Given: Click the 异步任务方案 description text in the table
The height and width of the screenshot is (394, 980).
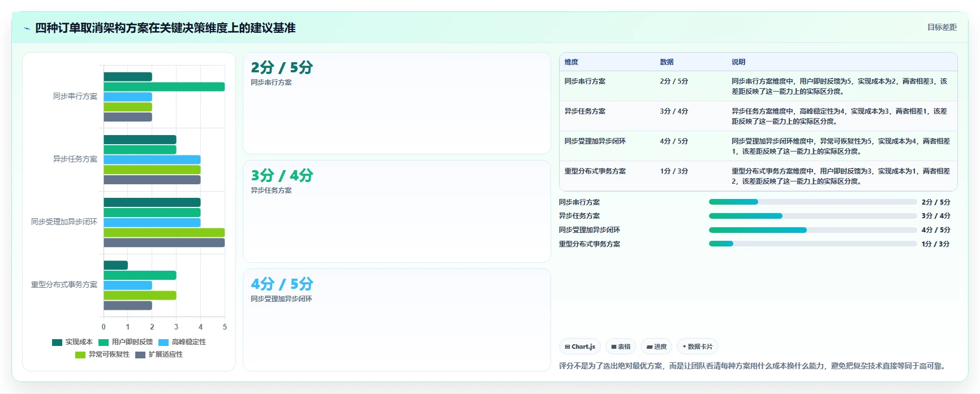Looking at the screenshot, I should tap(840, 116).
